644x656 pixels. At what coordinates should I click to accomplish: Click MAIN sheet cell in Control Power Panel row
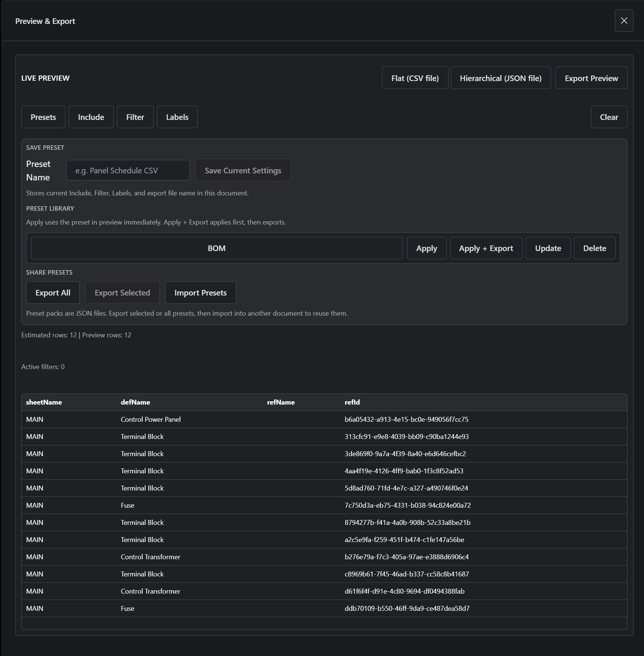35,420
